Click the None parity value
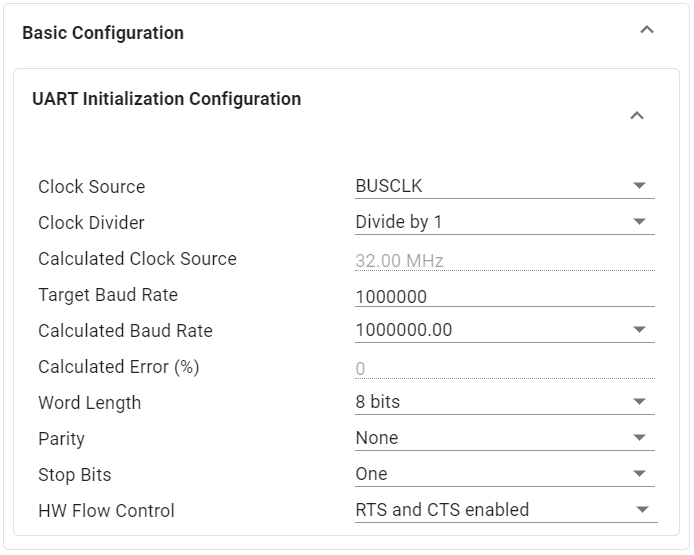Screen dimensions: 694x555 (377, 438)
